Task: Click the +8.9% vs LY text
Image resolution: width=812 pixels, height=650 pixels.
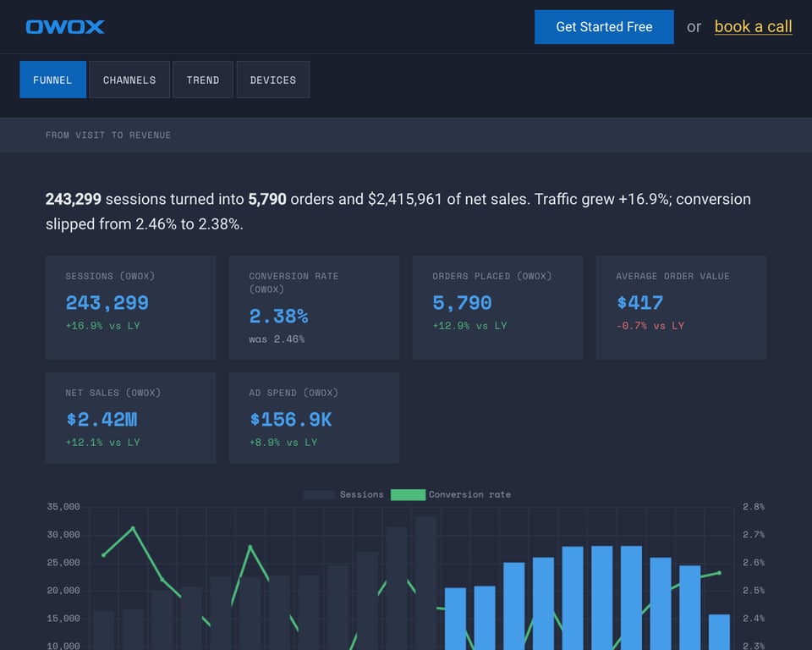Action: [283, 442]
